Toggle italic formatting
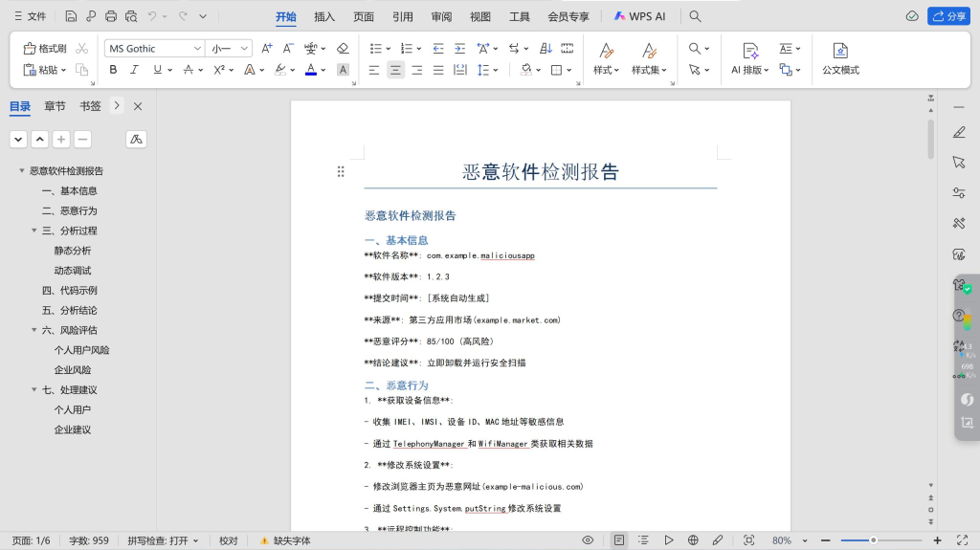This screenshot has width=980, height=550. (x=134, y=70)
